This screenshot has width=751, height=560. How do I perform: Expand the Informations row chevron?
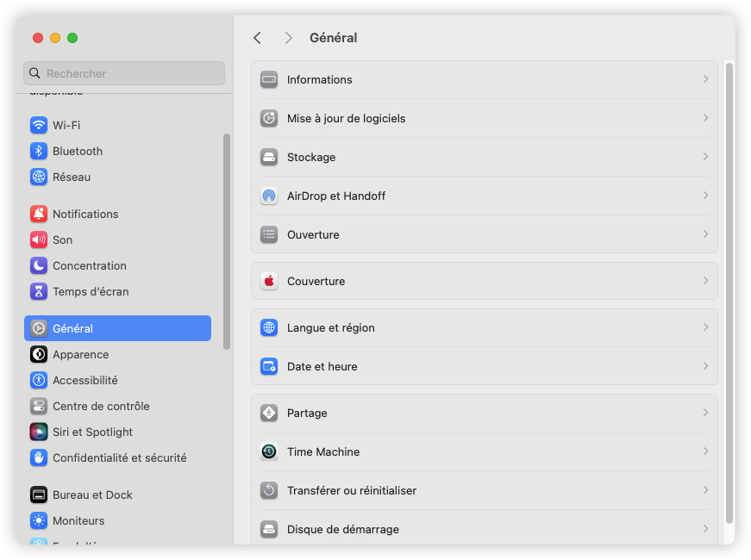coord(705,79)
